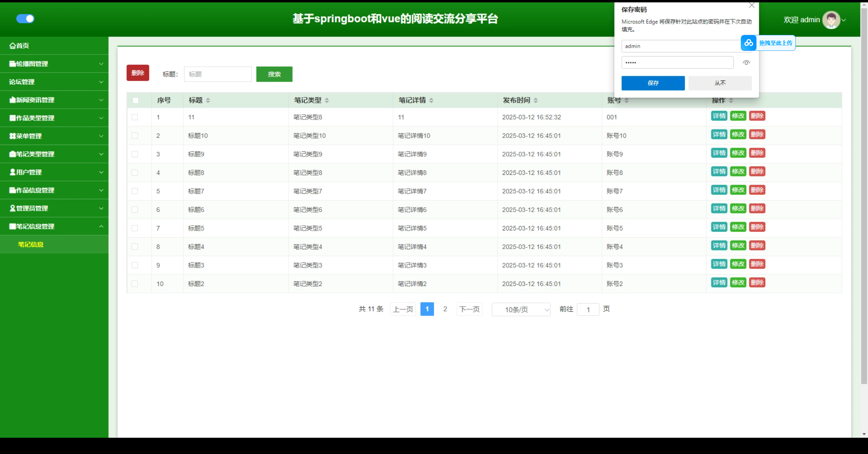
Task: Click the 菜单管理 grid icon
Action: tap(13, 136)
